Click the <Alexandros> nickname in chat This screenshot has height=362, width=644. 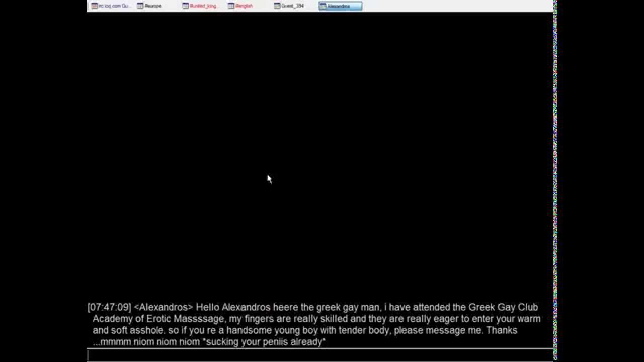[x=164, y=307]
